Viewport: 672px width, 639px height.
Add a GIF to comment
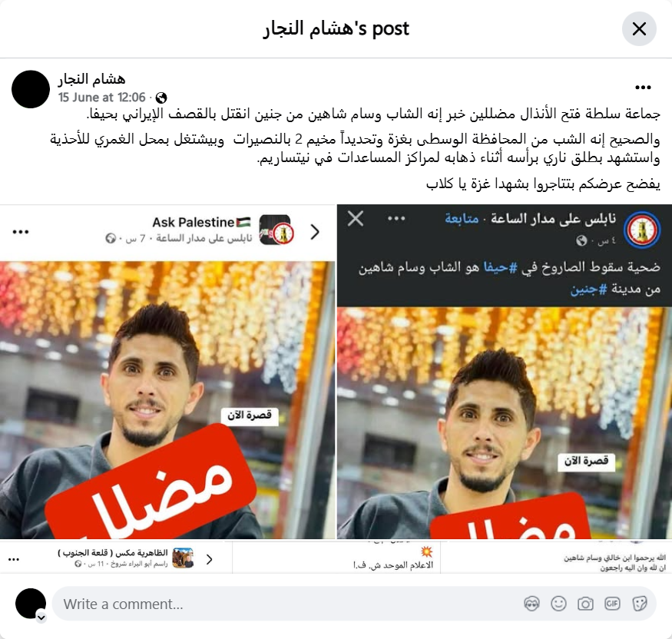(x=612, y=604)
